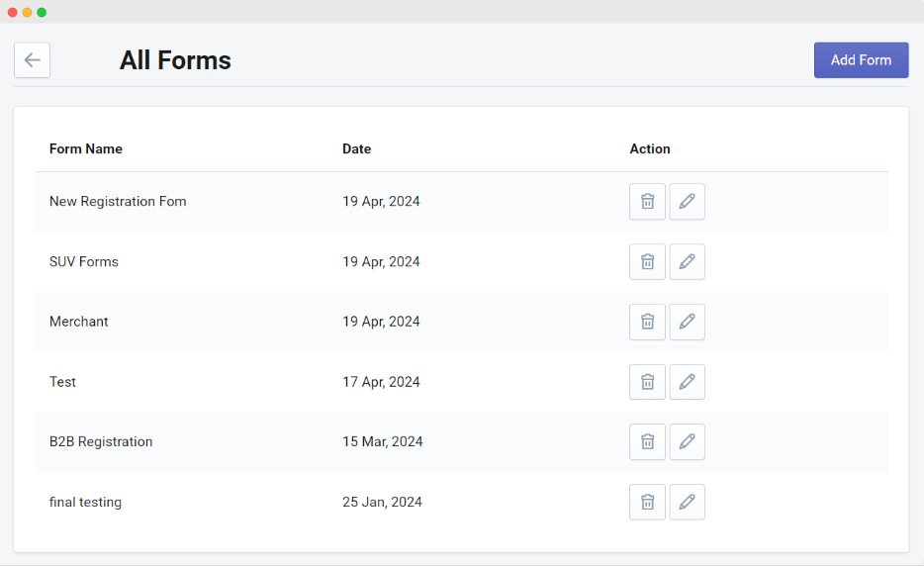924x567 pixels.
Task: Select the B2B Registration row name
Action: pyautogui.click(x=101, y=442)
